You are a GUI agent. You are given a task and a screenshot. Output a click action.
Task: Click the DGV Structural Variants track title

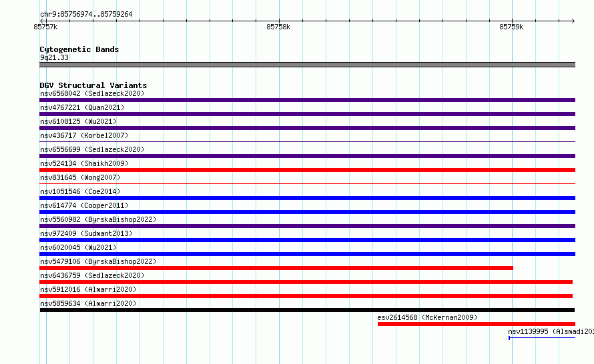coord(93,85)
